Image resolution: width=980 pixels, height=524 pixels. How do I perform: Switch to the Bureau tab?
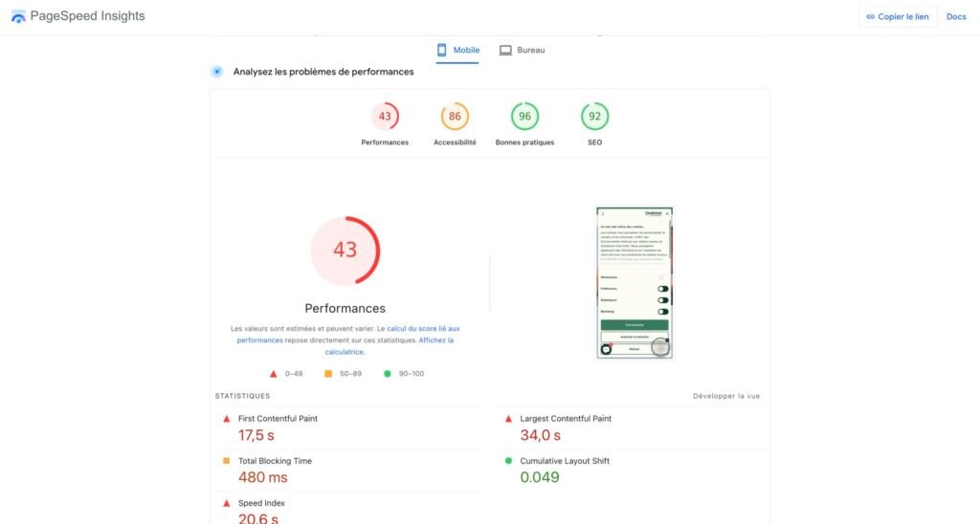click(522, 50)
